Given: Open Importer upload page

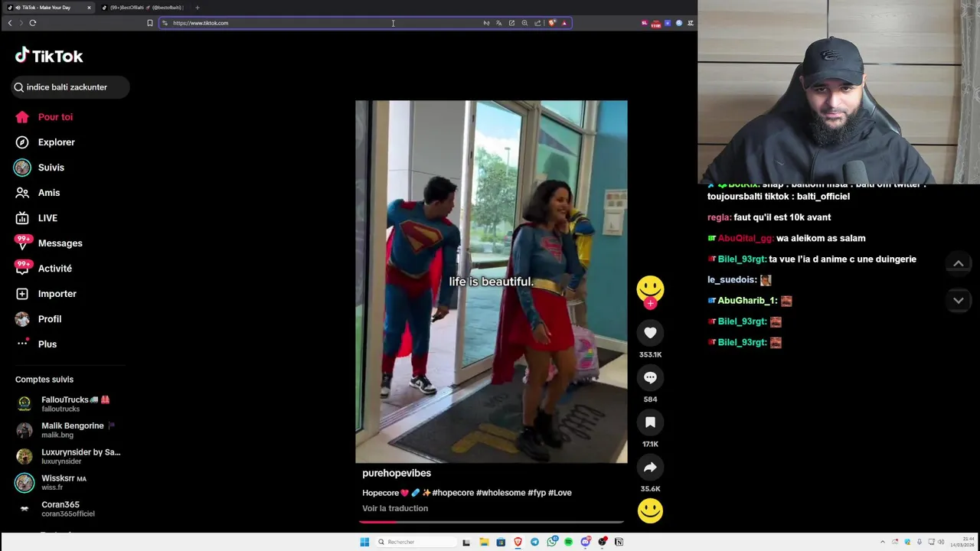Looking at the screenshot, I should tap(46, 294).
